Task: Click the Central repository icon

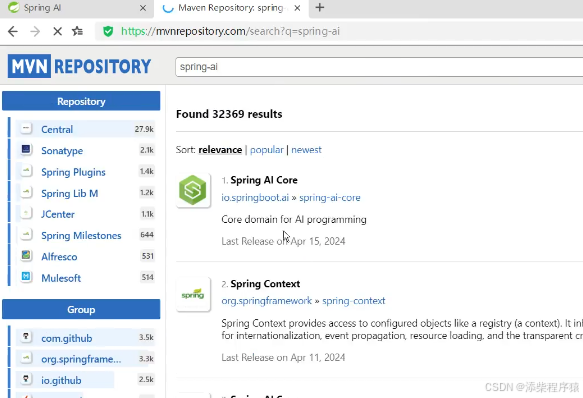Action: [26, 129]
